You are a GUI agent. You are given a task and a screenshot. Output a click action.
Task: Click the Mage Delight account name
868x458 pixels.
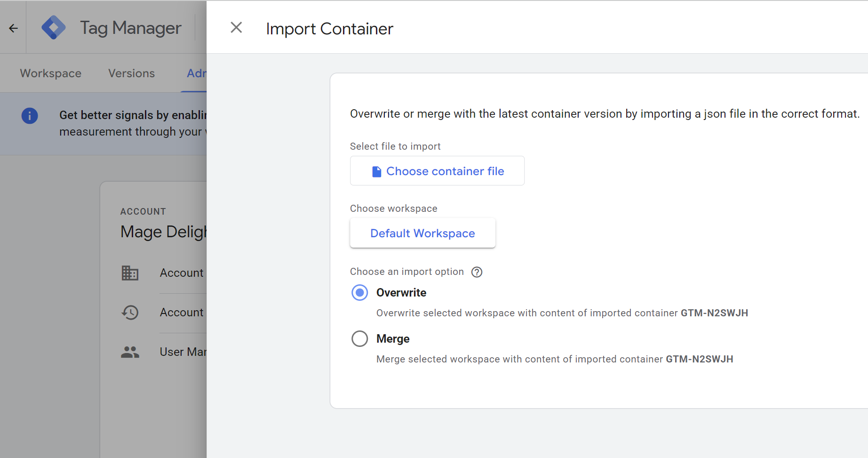pos(163,232)
